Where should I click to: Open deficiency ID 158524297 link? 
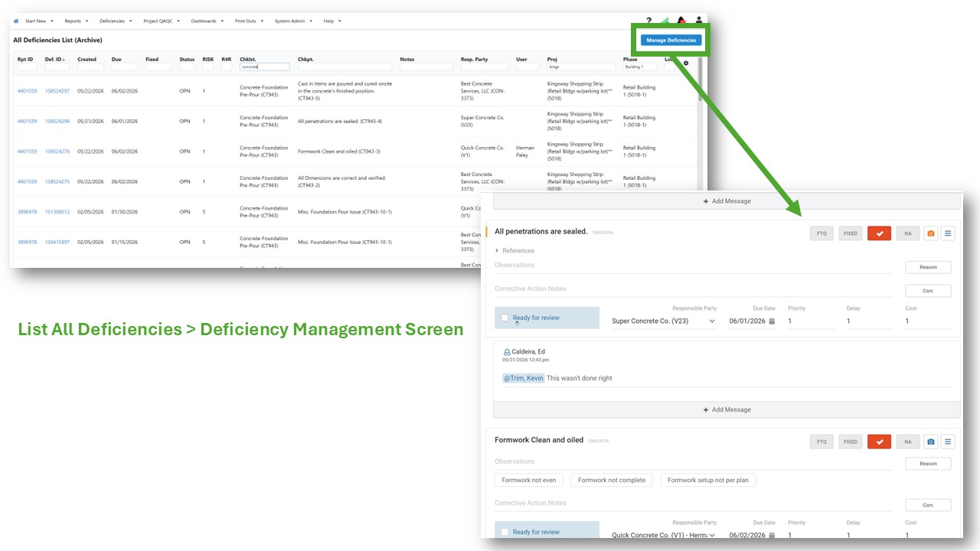tap(57, 91)
